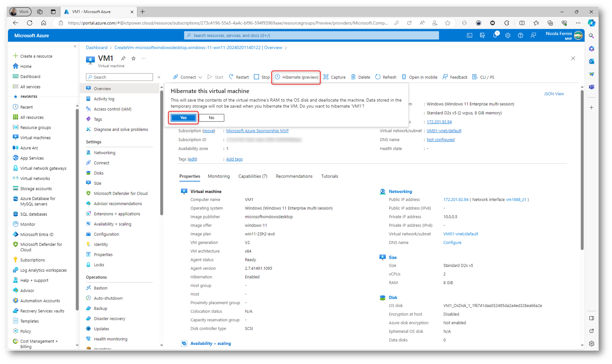Open browser Settings and more ellipsis
612x364 pixels.
[x=578, y=23]
